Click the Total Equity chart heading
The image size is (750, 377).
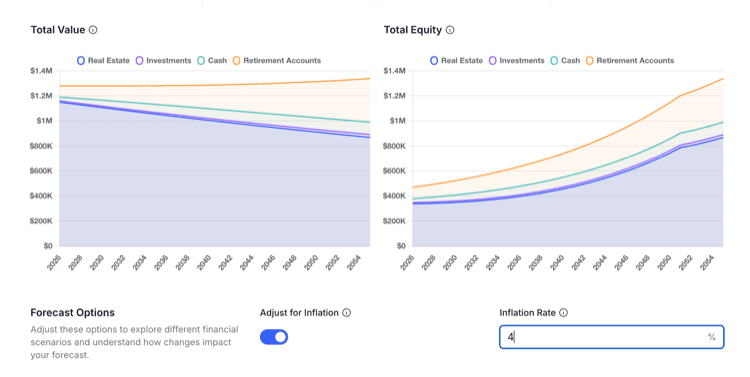(413, 30)
